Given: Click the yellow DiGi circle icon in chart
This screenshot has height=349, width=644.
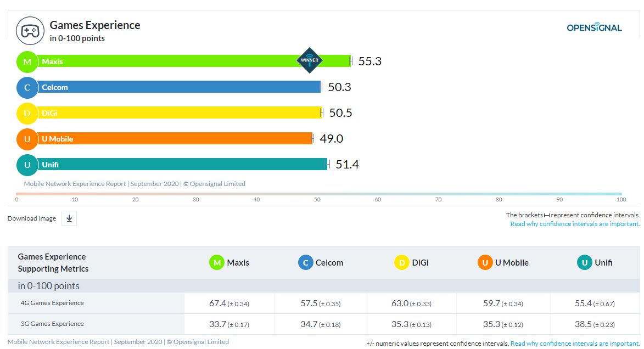Looking at the screenshot, I should 27,113.
